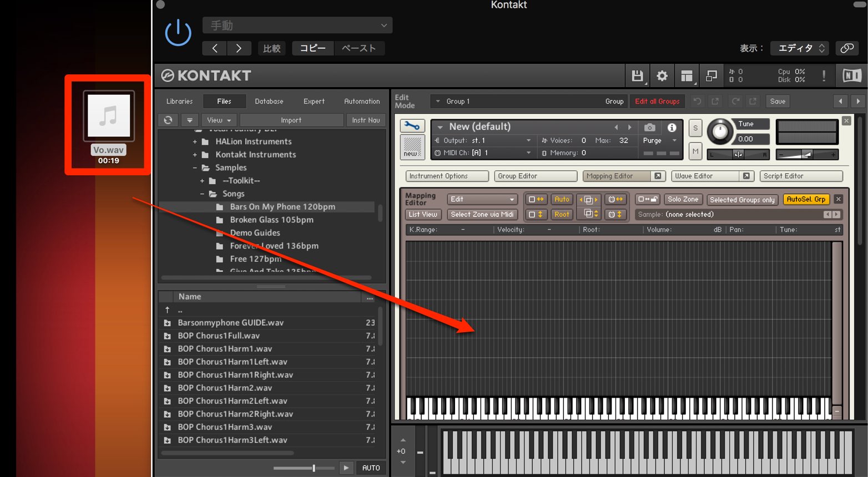Viewport: 868px width, 477px height.
Task: Click the exclamation panic button
Action: pyautogui.click(x=824, y=76)
